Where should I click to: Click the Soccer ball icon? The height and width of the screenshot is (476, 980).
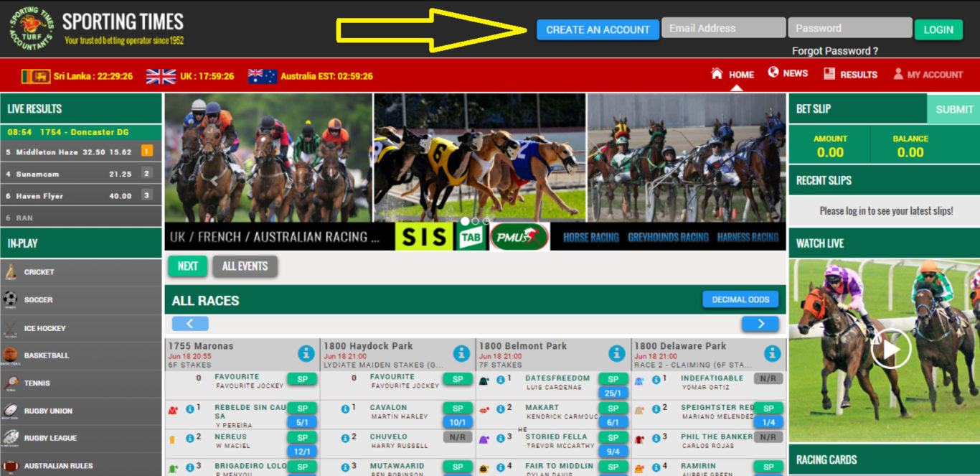point(10,299)
